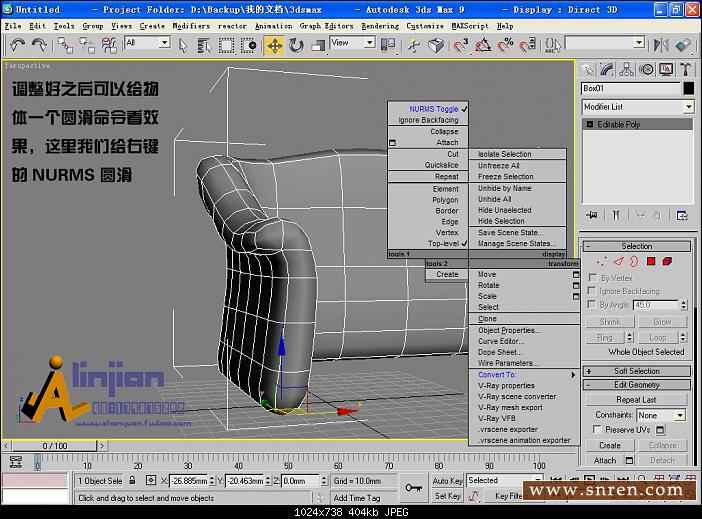
Task: Open the Hierarchy command panel tab
Action: coord(626,69)
